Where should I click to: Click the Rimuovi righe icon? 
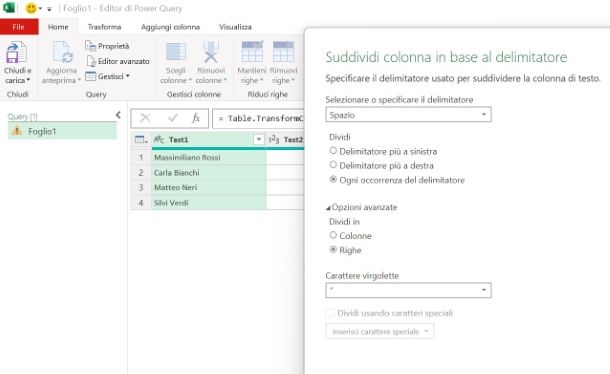283,51
